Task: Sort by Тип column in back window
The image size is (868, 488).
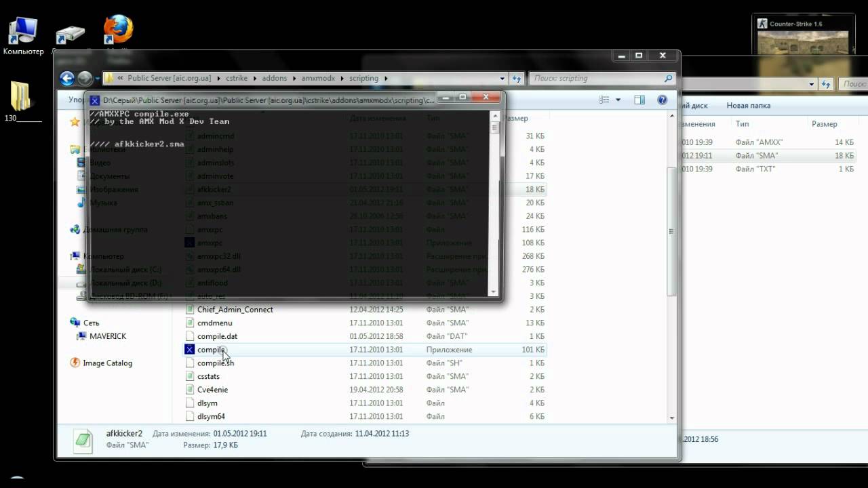Action: tap(743, 124)
